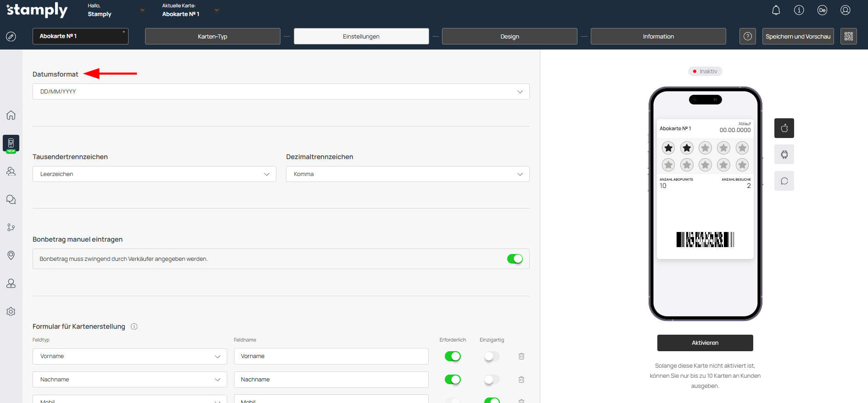Expand the Tausendertrennzeichen dropdown
Image resolution: width=868 pixels, height=403 pixels.
point(154,174)
